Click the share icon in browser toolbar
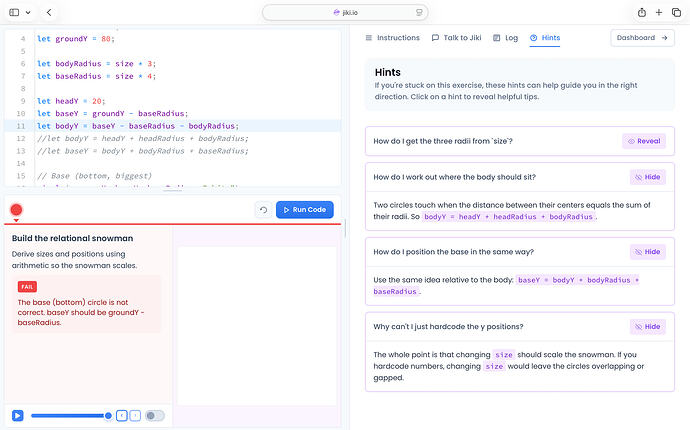 point(642,12)
